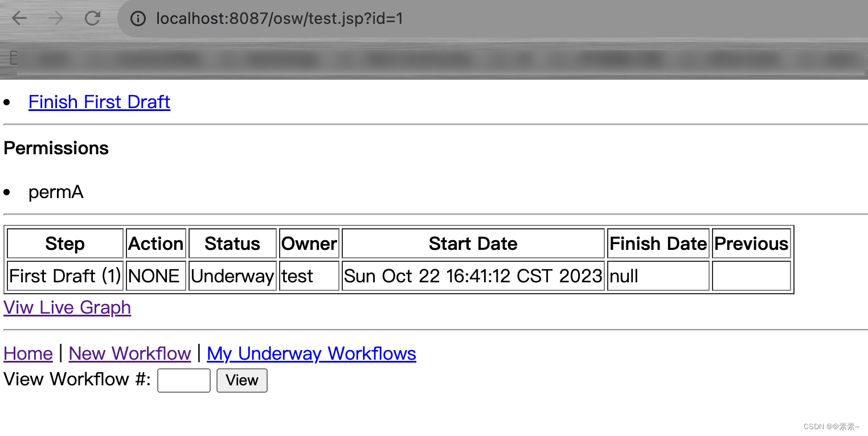The image size is (868, 436).
Task: Click the "Step" column header
Action: pos(64,243)
